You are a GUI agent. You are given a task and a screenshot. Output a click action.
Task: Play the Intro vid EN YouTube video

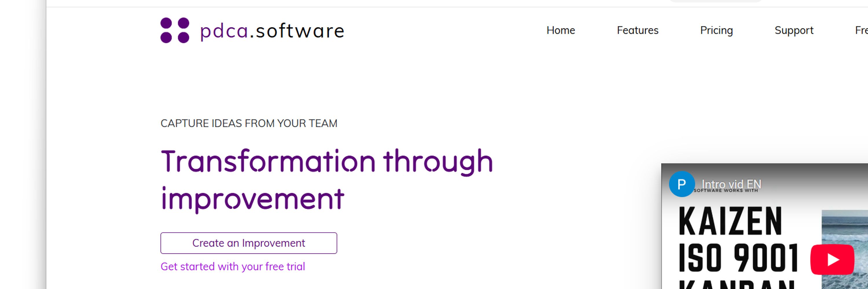click(x=832, y=260)
